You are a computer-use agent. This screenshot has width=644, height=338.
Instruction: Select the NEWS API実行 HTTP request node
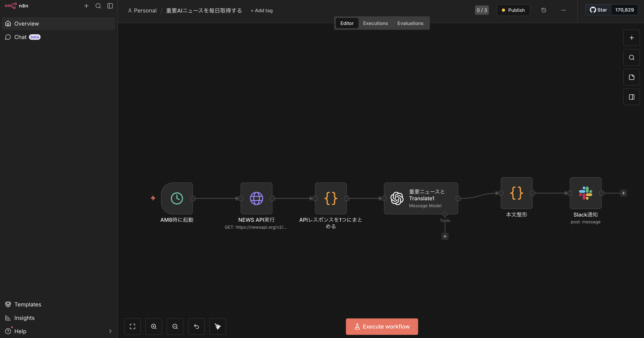tap(256, 198)
